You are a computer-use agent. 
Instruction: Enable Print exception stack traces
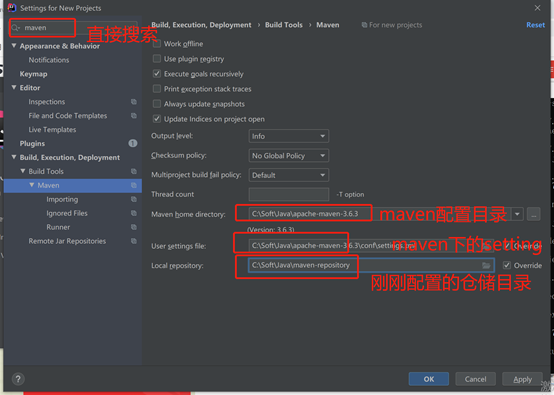pos(157,89)
